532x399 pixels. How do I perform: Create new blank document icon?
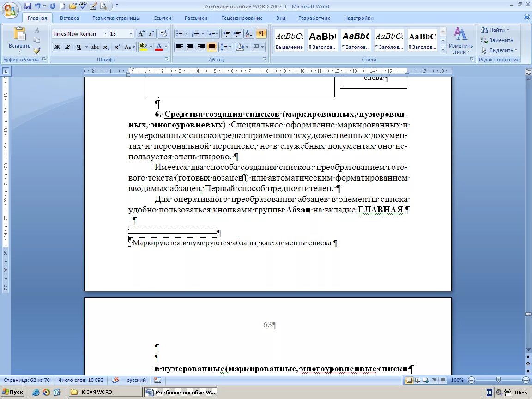coord(62,6)
